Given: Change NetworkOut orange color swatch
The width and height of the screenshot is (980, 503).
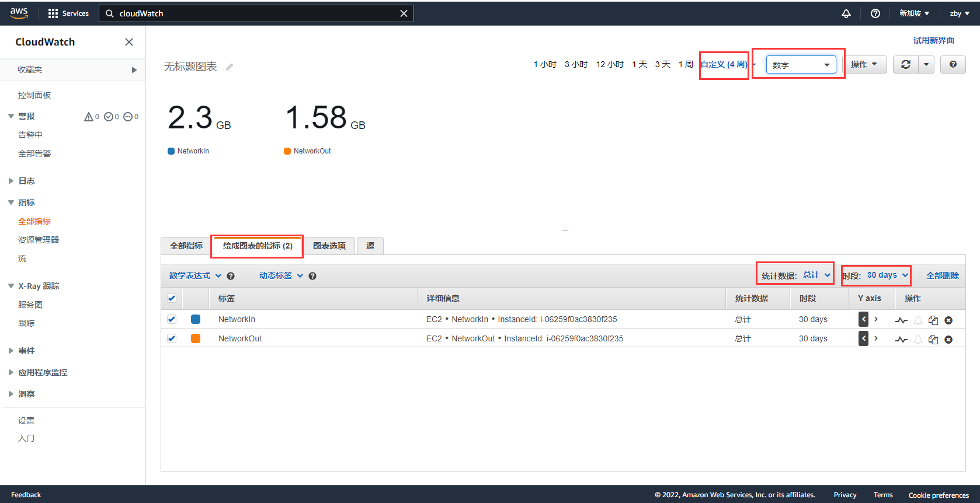Looking at the screenshot, I should [196, 338].
